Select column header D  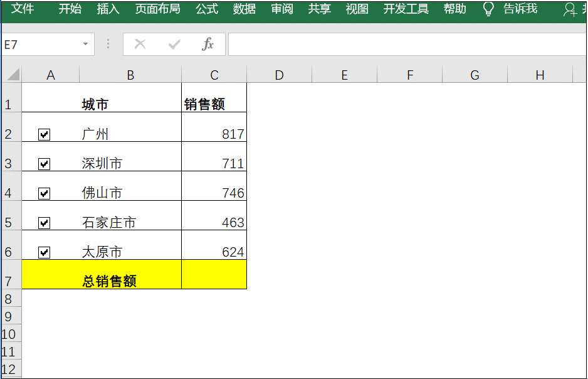pyautogui.click(x=279, y=74)
